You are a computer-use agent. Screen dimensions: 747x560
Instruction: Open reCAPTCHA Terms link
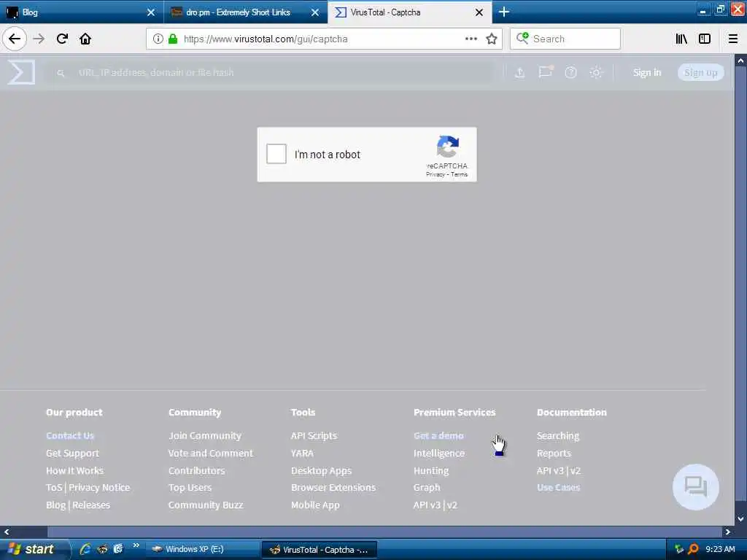460,174
